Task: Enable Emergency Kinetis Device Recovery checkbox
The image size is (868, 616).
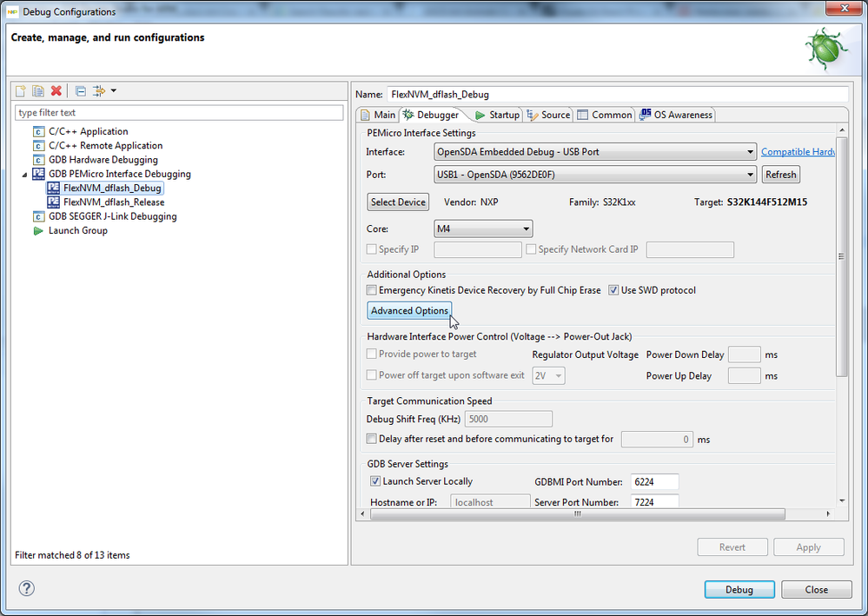Action: point(372,290)
